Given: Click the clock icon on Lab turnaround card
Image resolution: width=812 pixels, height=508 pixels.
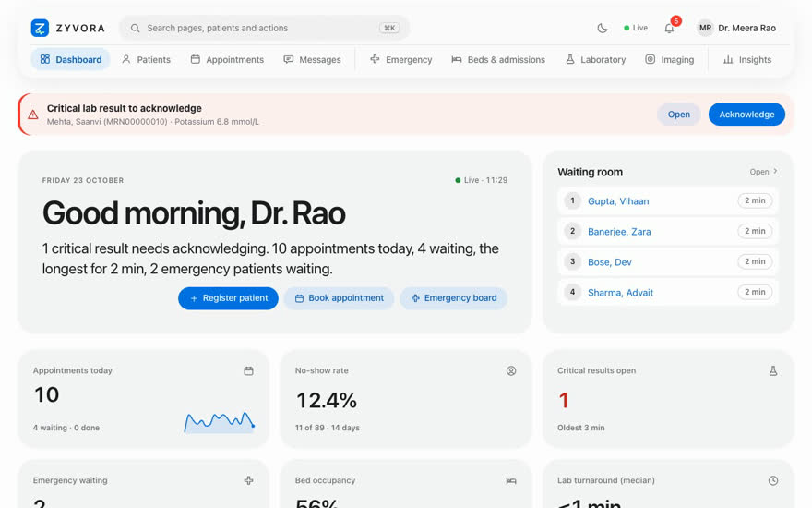Looking at the screenshot, I should 773,480.
